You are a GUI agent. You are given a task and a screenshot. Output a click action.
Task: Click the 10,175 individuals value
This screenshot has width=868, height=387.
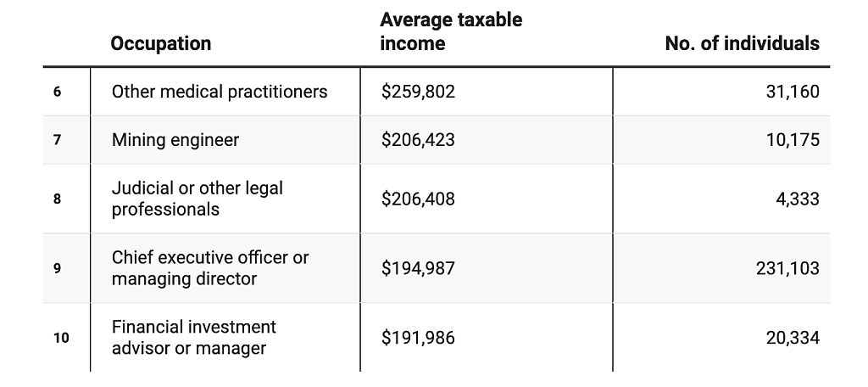pyautogui.click(x=793, y=140)
